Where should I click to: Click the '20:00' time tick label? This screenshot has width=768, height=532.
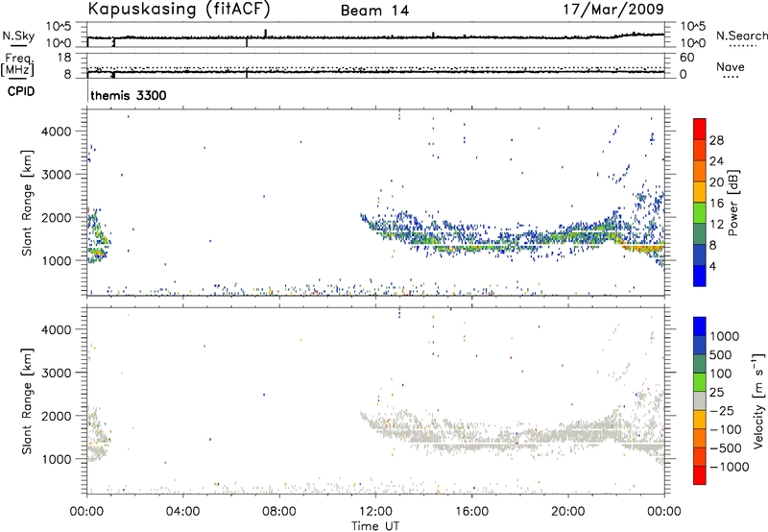568,512
